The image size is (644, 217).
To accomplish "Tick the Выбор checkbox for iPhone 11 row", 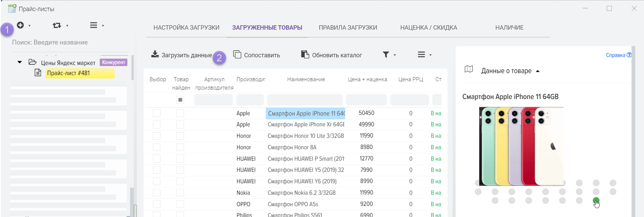I will click(157, 113).
